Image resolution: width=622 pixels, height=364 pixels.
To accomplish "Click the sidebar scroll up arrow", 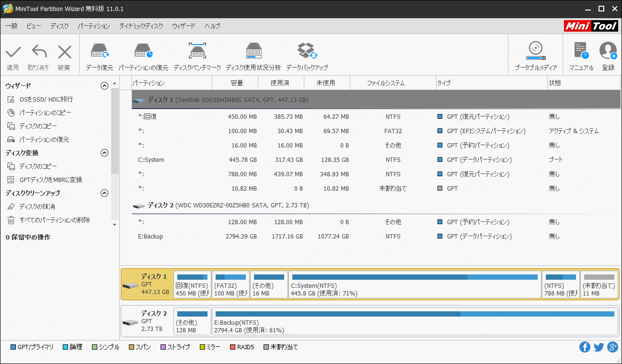I will tap(115, 83).
